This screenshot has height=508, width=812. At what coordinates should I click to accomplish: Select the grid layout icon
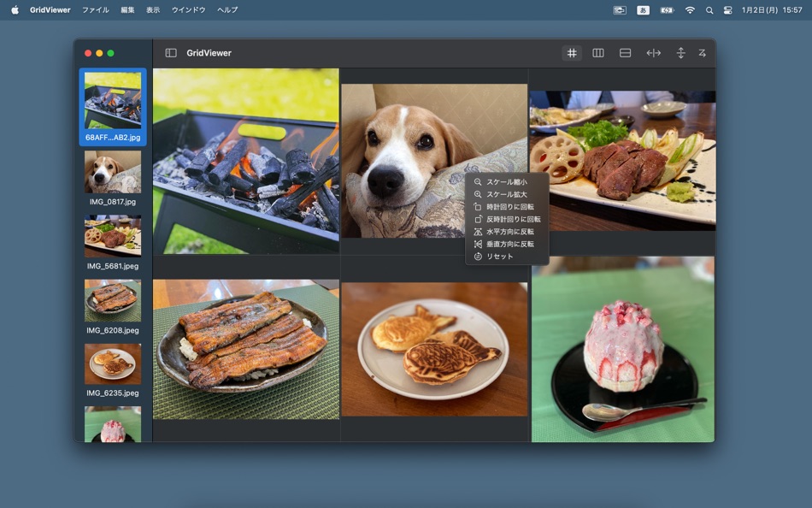click(x=572, y=53)
